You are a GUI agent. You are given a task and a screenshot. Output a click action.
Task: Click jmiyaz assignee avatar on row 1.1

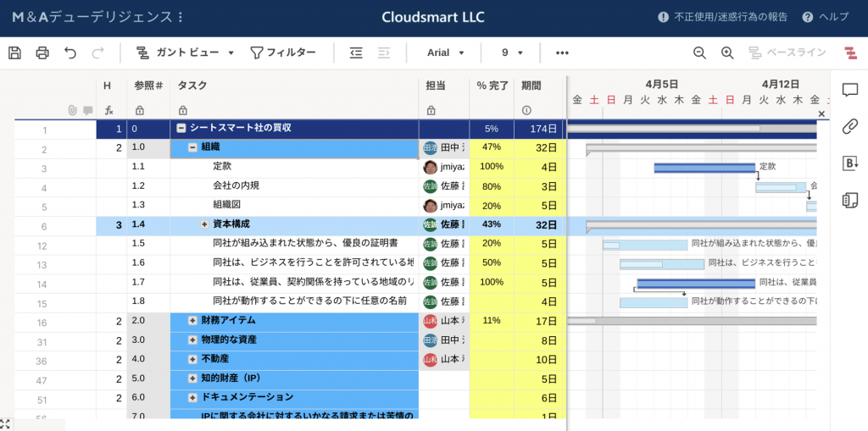coord(430,167)
